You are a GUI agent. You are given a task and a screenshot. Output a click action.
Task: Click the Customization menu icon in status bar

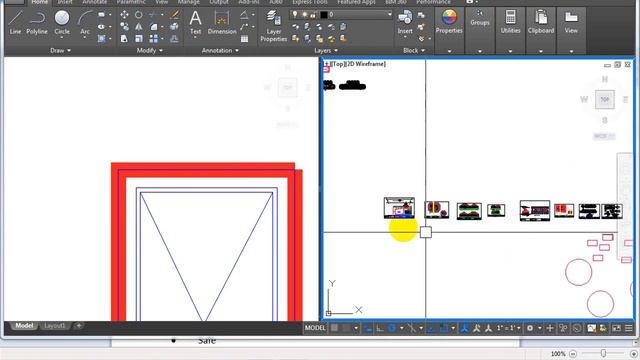629,328
